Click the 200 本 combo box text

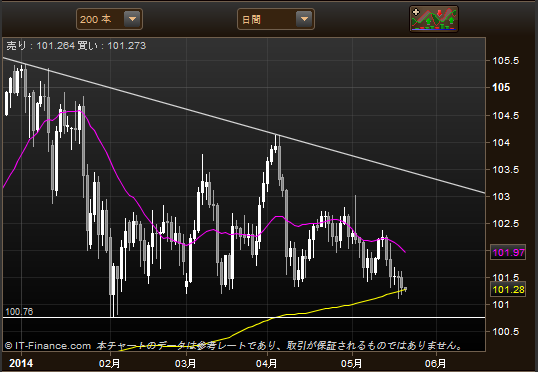coord(95,20)
